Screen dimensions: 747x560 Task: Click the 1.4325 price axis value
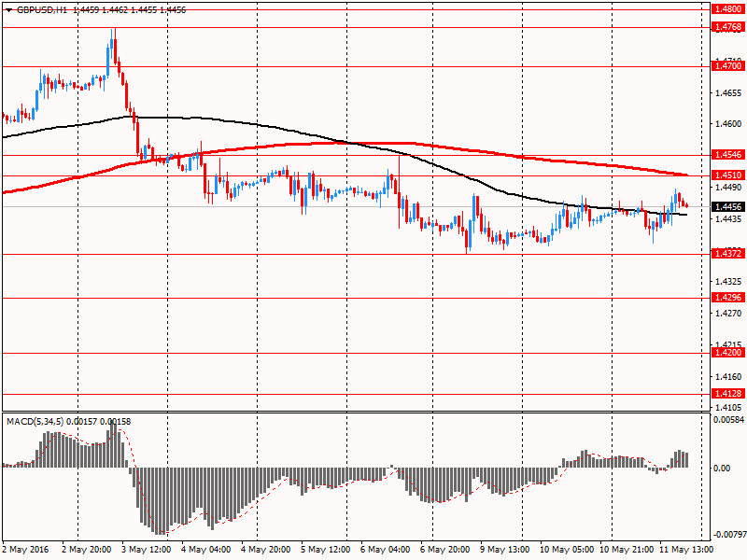[728, 282]
